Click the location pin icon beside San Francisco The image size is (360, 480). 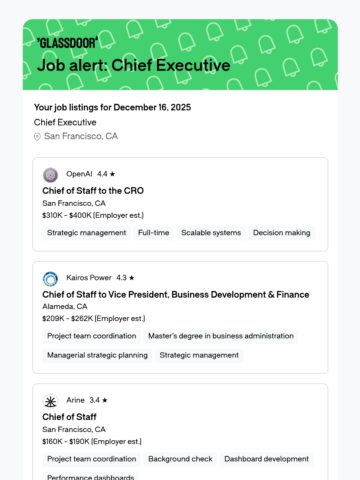click(x=37, y=137)
